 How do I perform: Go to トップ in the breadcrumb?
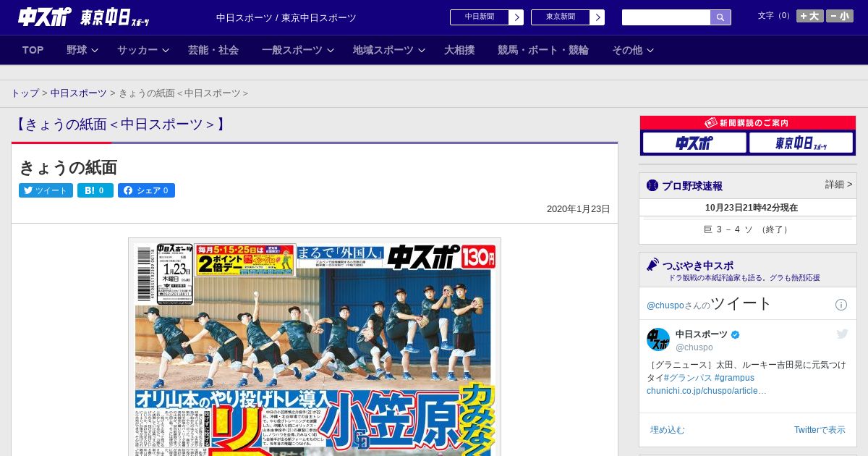pyautogui.click(x=25, y=93)
